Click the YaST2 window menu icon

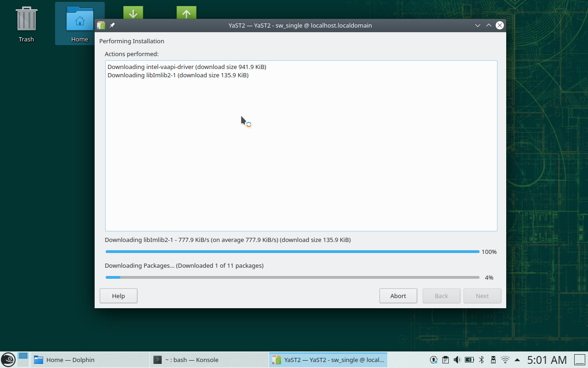click(x=101, y=25)
